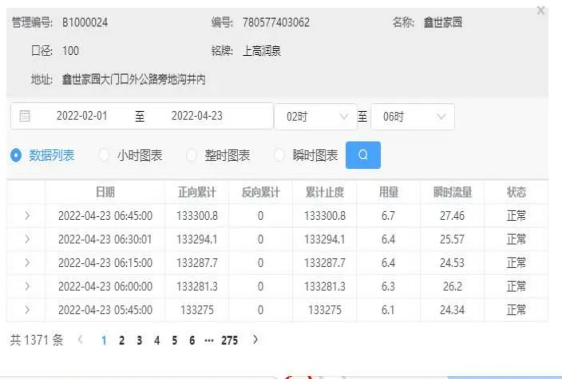Click the 共 1371 条 total count
This screenshot has width=563, height=380.
[x=37, y=340]
